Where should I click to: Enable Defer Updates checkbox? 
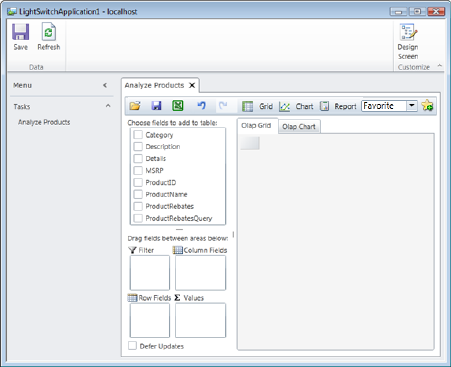point(132,346)
